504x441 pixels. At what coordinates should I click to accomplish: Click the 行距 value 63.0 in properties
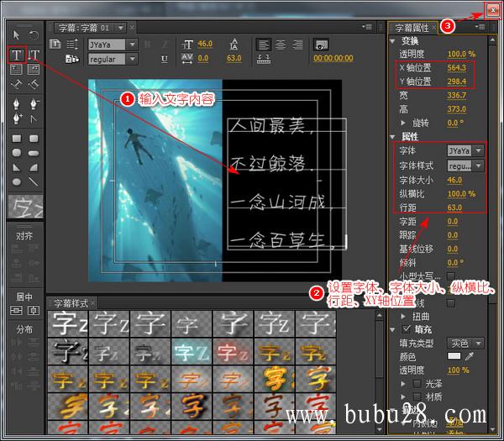point(454,207)
